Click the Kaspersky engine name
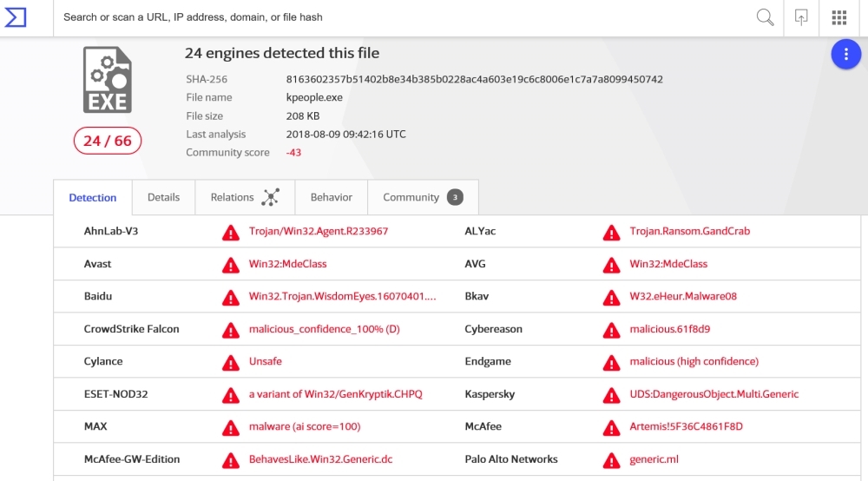The width and height of the screenshot is (868, 481). point(490,393)
